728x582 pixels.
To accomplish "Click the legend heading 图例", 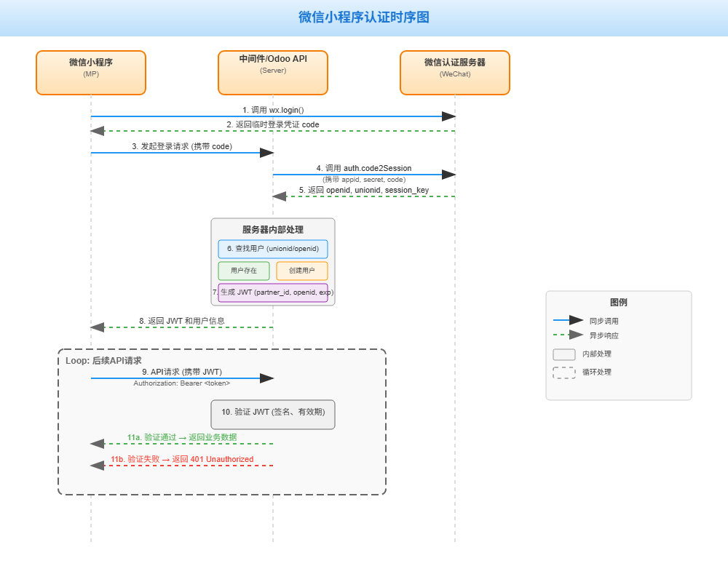I will (x=618, y=303).
